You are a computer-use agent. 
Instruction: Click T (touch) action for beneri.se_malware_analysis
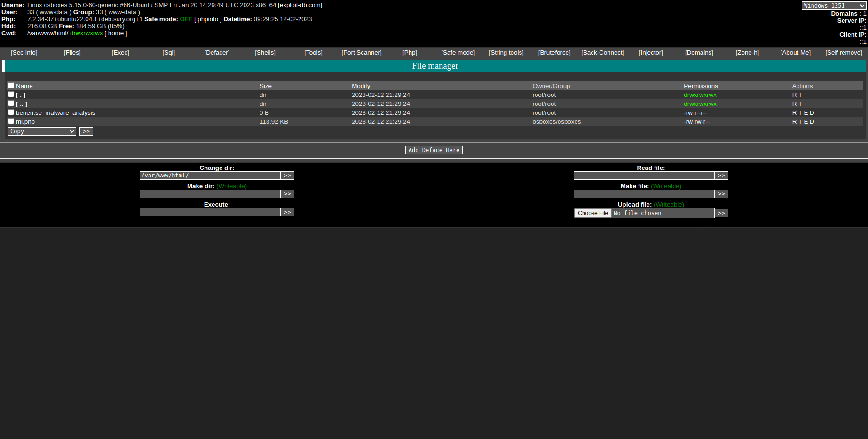pyautogui.click(x=800, y=113)
